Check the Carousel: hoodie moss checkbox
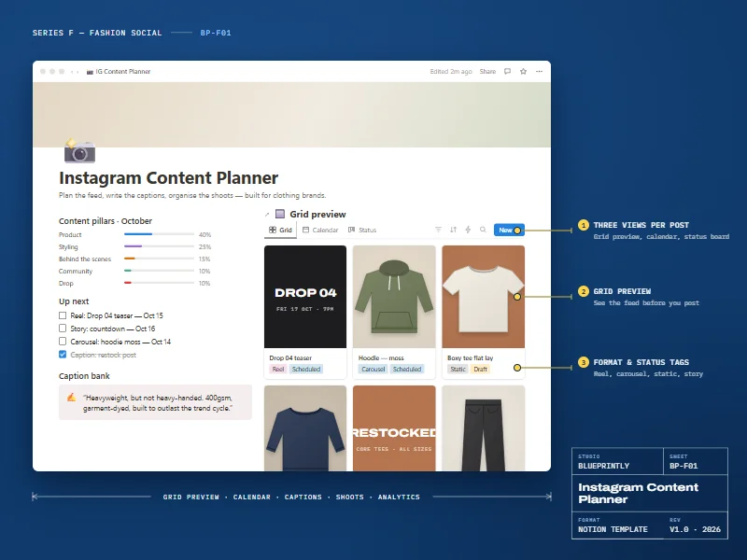This screenshot has width=747, height=560. coord(63,341)
